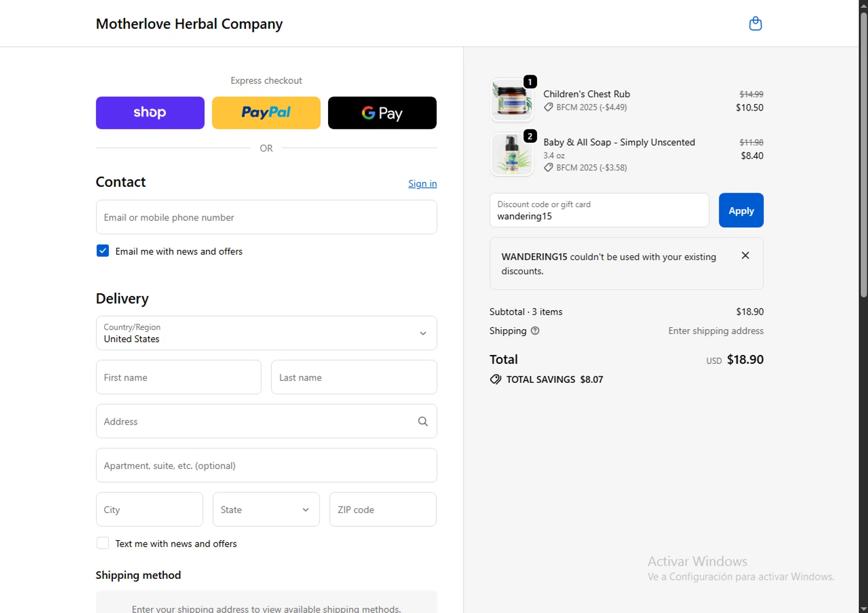This screenshot has width=868, height=613.
Task: Click the discount code or gift card field
Action: click(x=599, y=211)
